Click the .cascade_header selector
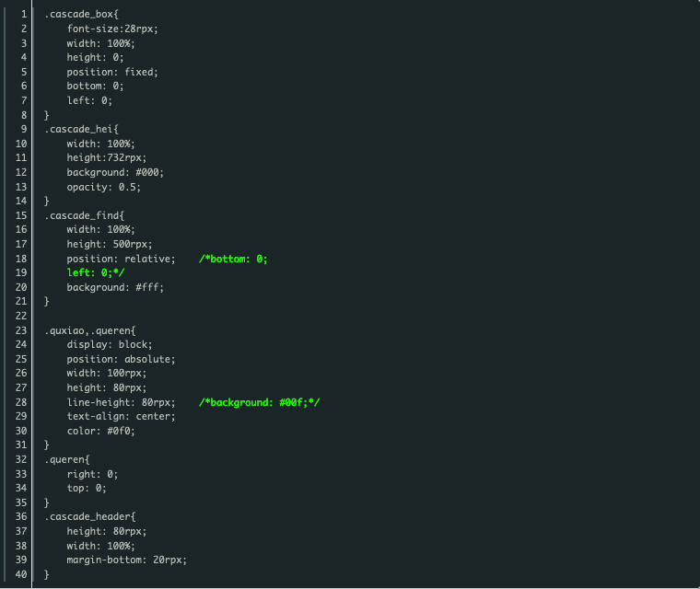Viewport: 700px width, 589px height. click(89, 516)
